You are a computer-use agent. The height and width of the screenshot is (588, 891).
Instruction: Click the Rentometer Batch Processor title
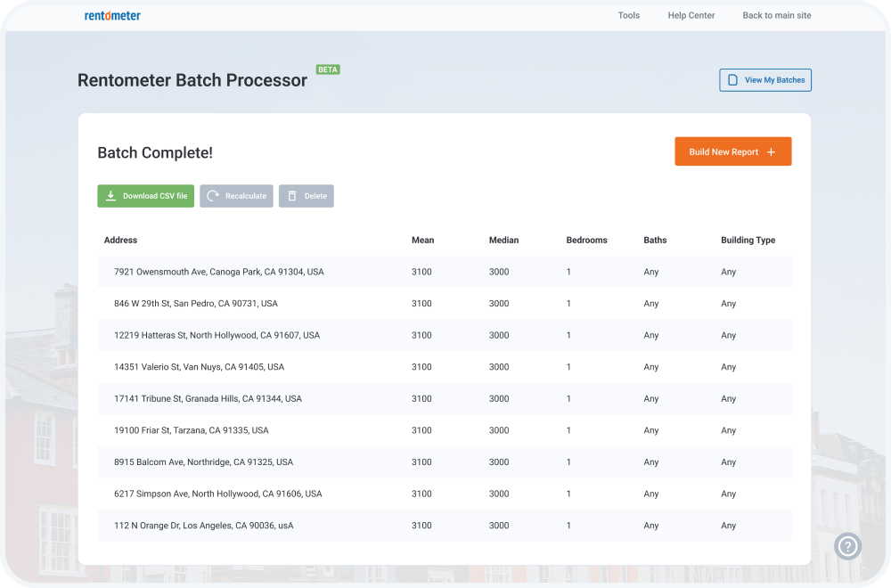click(192, 80)
